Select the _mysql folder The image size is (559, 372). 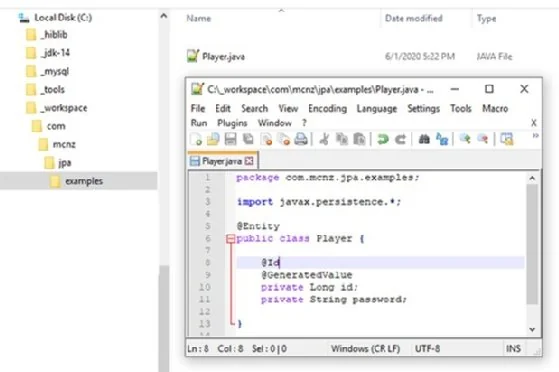click(55, 71)
